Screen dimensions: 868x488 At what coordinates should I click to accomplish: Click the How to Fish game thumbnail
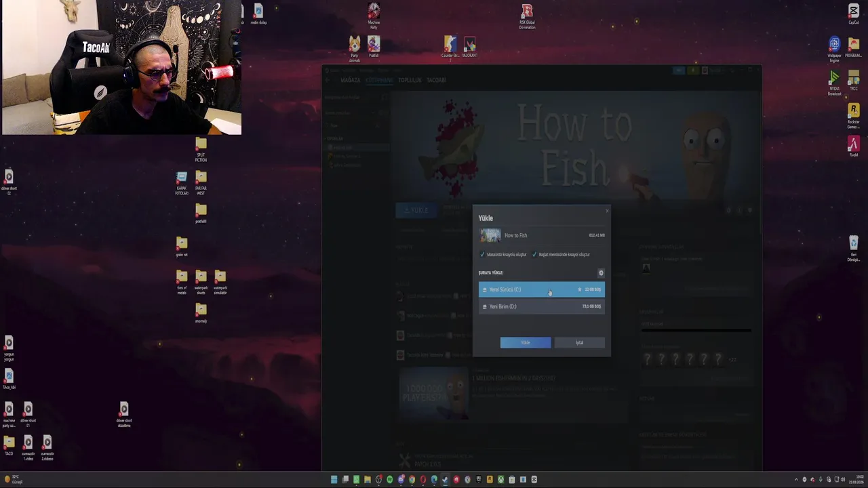490,235
